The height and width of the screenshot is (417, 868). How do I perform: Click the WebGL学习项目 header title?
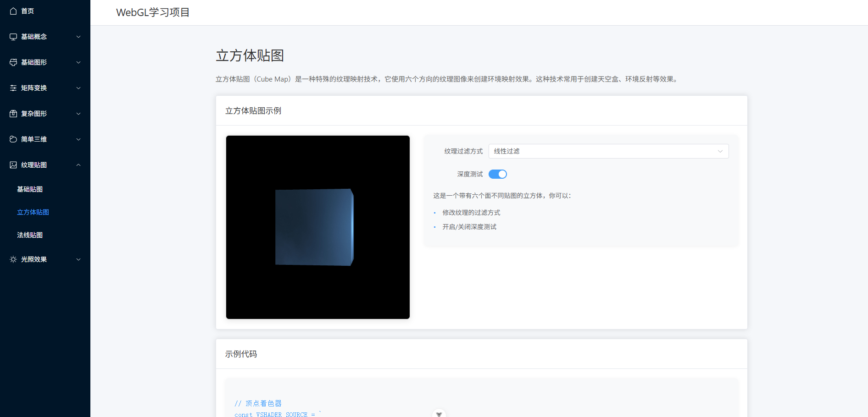[153, 12]
